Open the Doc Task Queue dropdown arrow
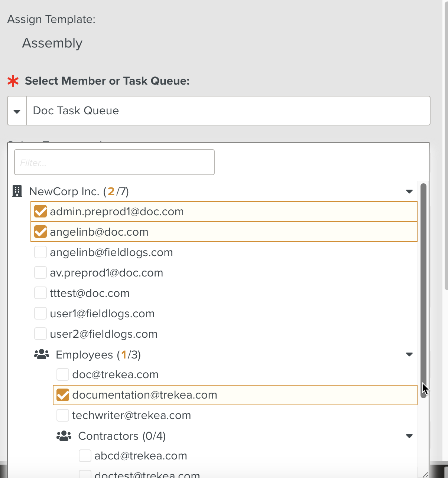Viewport: 448px width, 478px height. [17, 111]
